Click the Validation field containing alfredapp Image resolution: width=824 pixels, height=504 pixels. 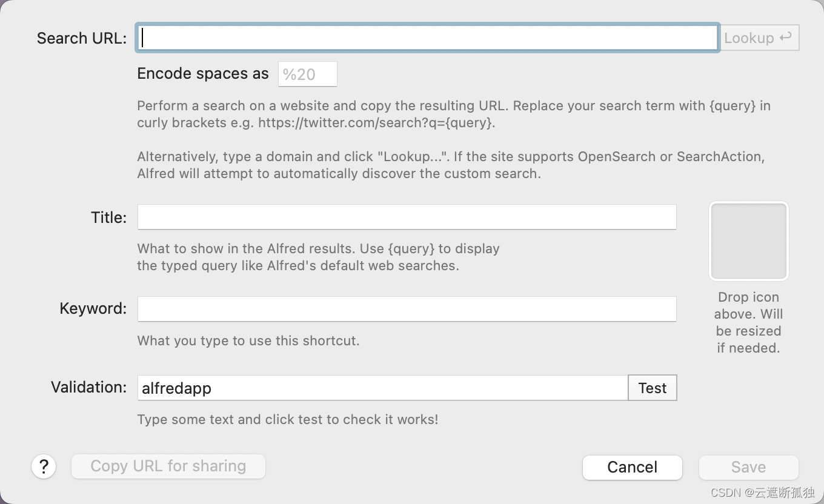pos(382,388)
